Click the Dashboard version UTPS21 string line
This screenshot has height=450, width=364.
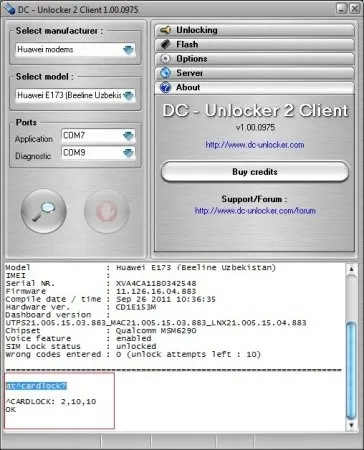pyautogui.click(x=156, y=323)
